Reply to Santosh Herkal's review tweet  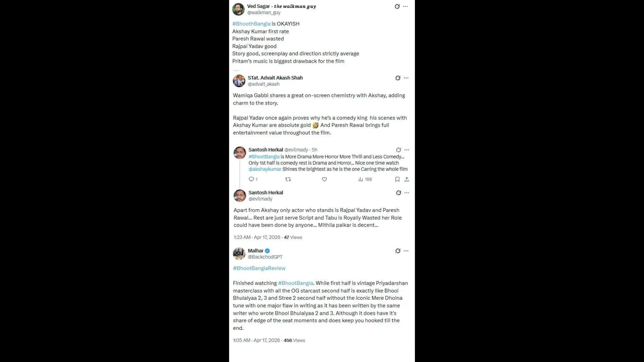pos(253,179)
